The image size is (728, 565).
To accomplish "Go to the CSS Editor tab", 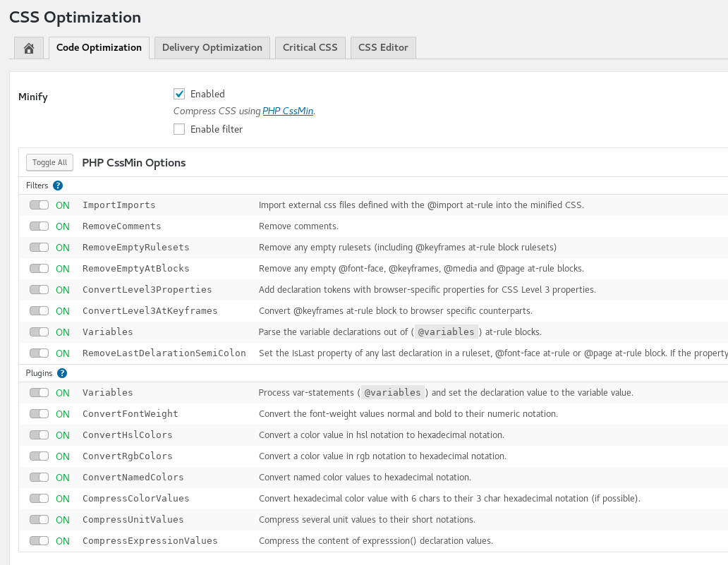I will (x=383, y=47).
